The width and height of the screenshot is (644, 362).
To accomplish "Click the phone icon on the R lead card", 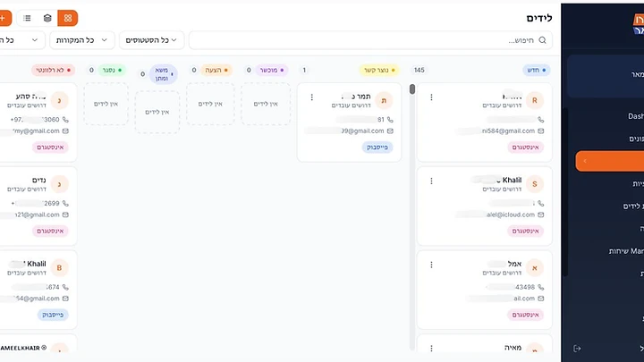I will click(540, 120).
